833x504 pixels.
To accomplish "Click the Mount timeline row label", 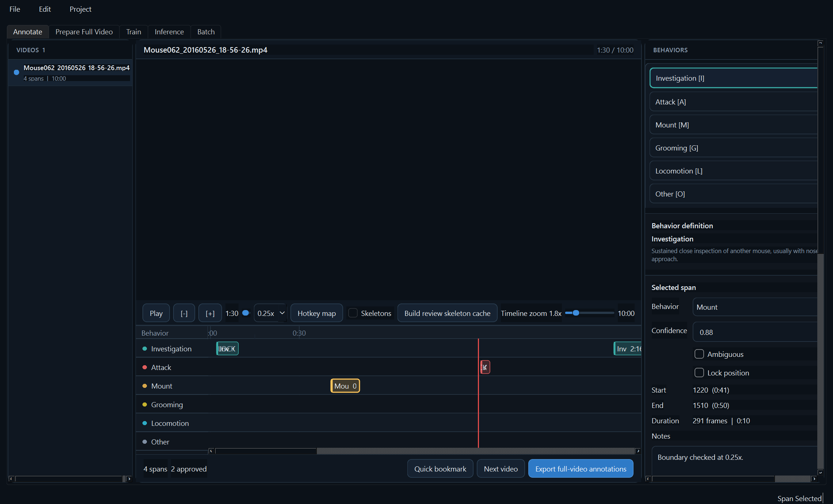I will pyautogui.click(x=161, y=386).
